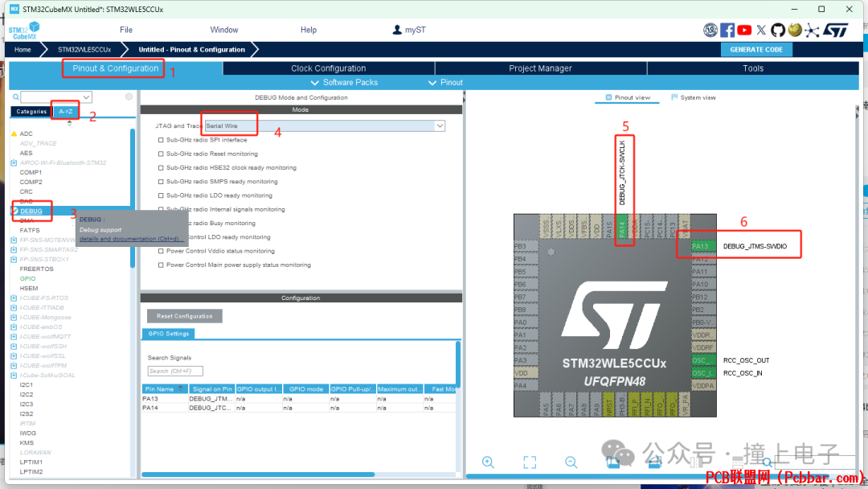Select the Categories tab
The image size is (868, 489).
[x=31, y=111]
